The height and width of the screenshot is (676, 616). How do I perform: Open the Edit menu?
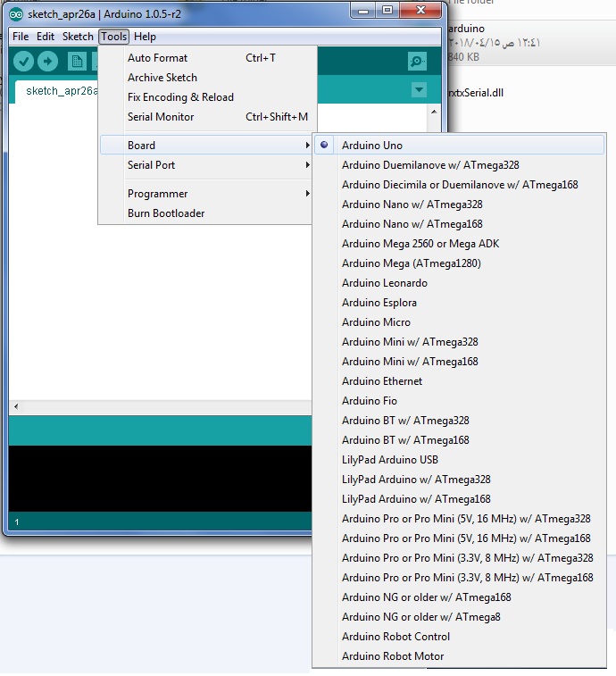pyautogui.click(x=46, y=37)
